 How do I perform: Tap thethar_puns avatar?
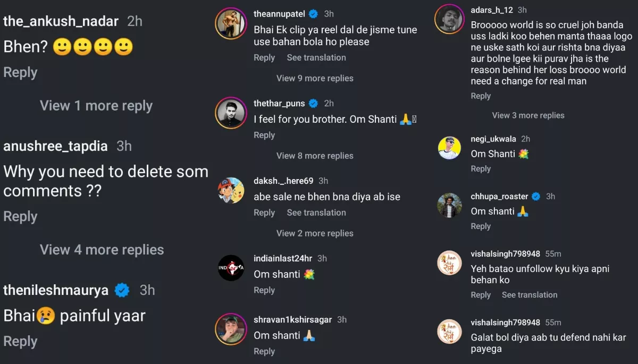pyautogui.click(x=230, y=113)
